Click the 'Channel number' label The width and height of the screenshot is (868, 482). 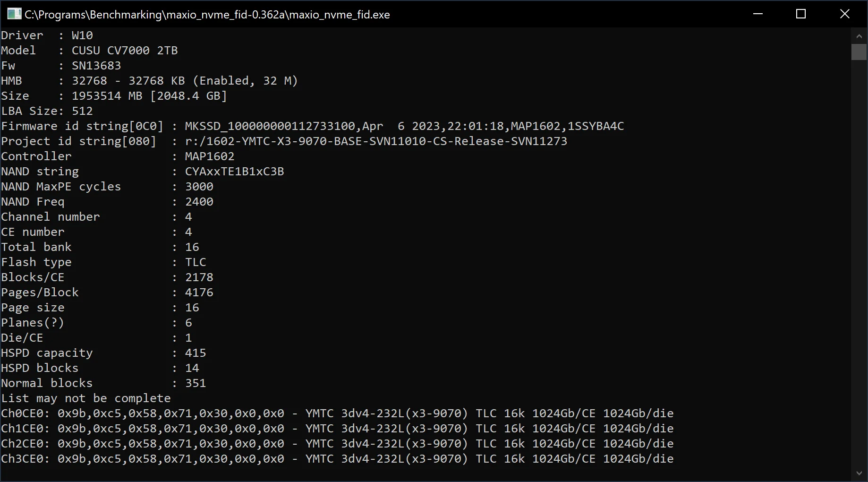coord(51,217)
